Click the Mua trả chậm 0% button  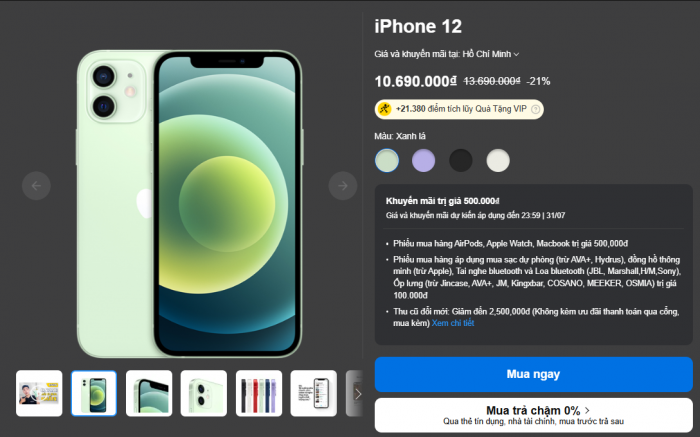533,415
